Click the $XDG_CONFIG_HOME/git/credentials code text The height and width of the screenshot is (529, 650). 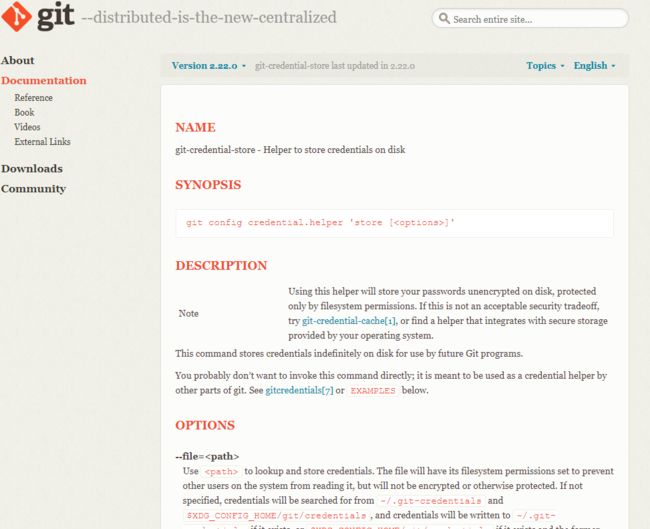[276, 515]
